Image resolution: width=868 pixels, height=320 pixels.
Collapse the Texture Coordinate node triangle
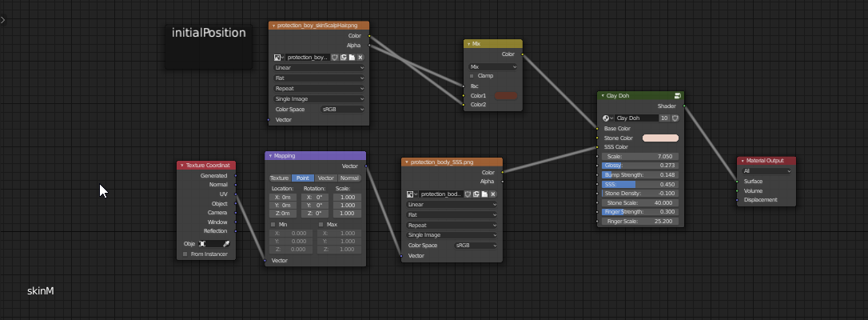[182, 165]
